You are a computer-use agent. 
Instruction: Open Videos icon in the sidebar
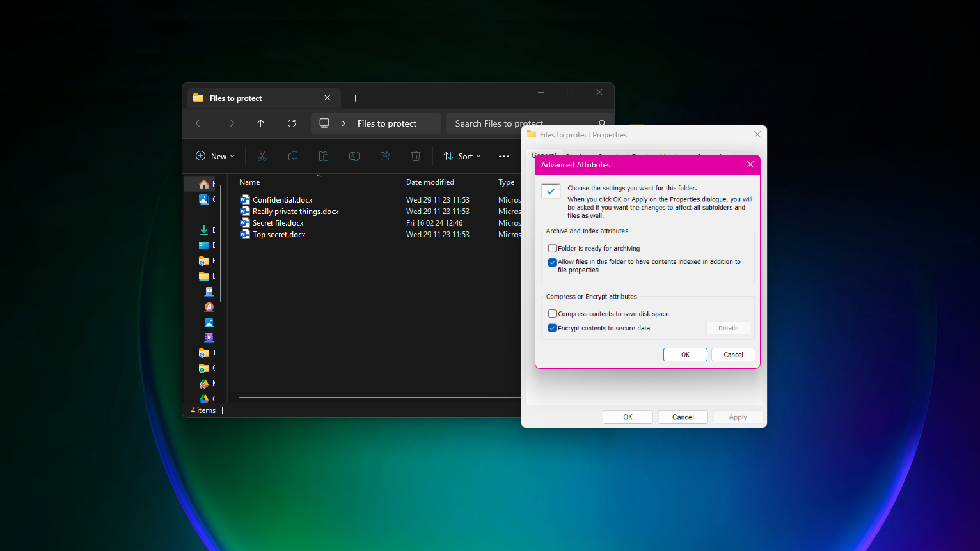[x=209, y=338]
